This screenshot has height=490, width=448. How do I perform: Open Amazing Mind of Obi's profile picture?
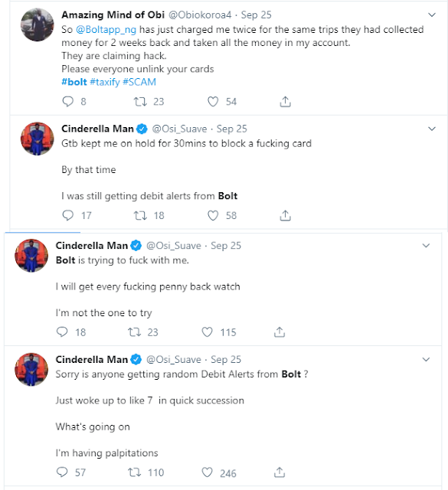click(38, 24)
